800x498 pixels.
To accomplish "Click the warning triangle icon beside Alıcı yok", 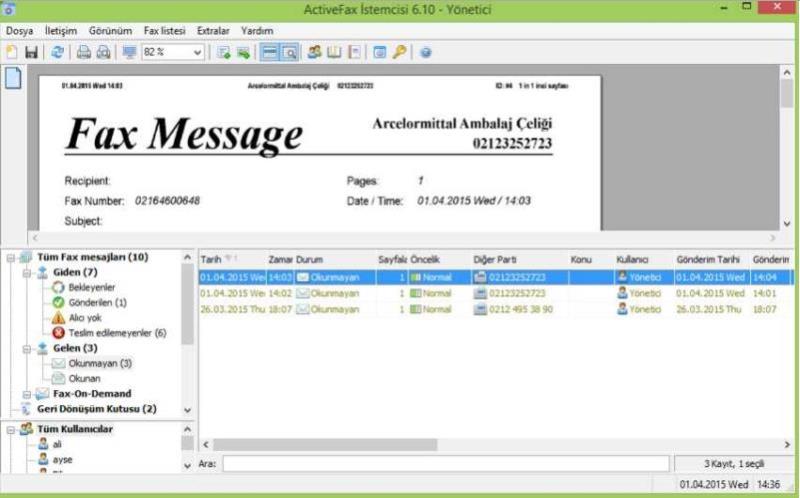I will point(58,318).
